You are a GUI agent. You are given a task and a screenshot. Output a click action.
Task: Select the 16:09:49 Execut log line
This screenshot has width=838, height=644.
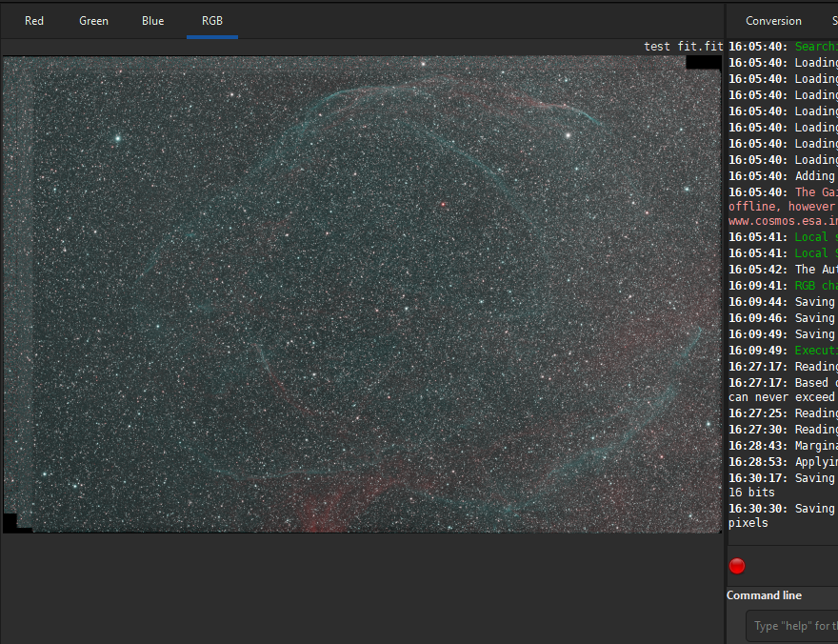coord(783,350)
